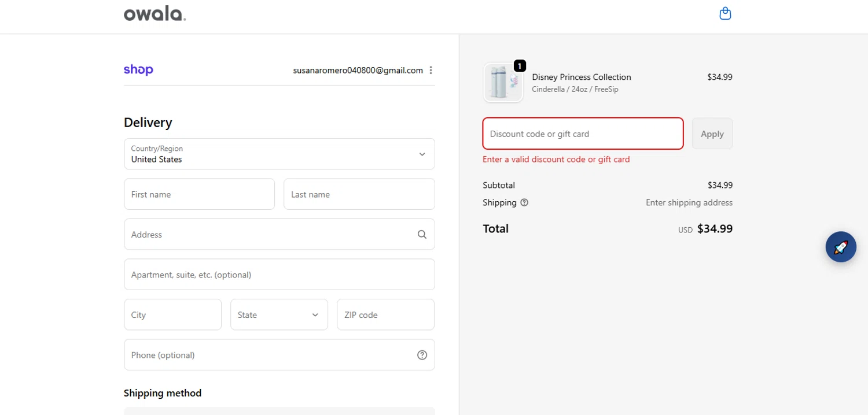
Task: Click the Owala logo
Action: point(155,14)
